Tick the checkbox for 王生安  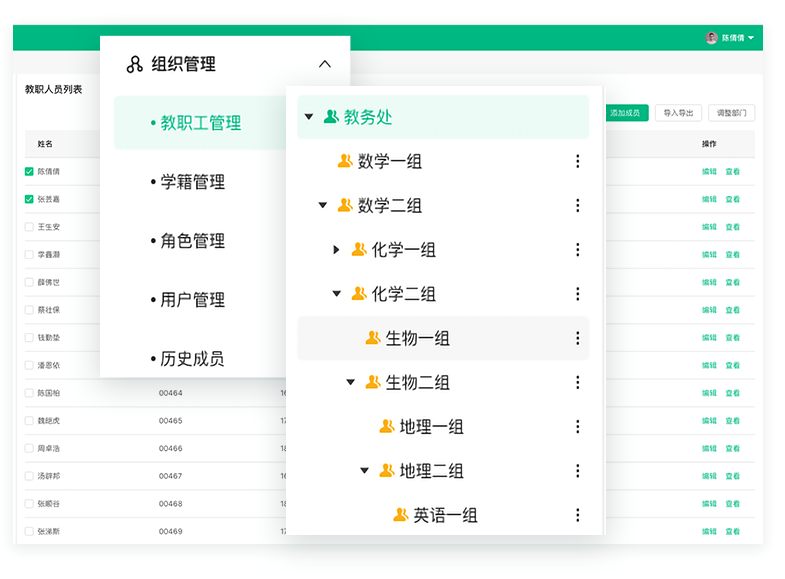pyautogui.click(x=29, y=227)
